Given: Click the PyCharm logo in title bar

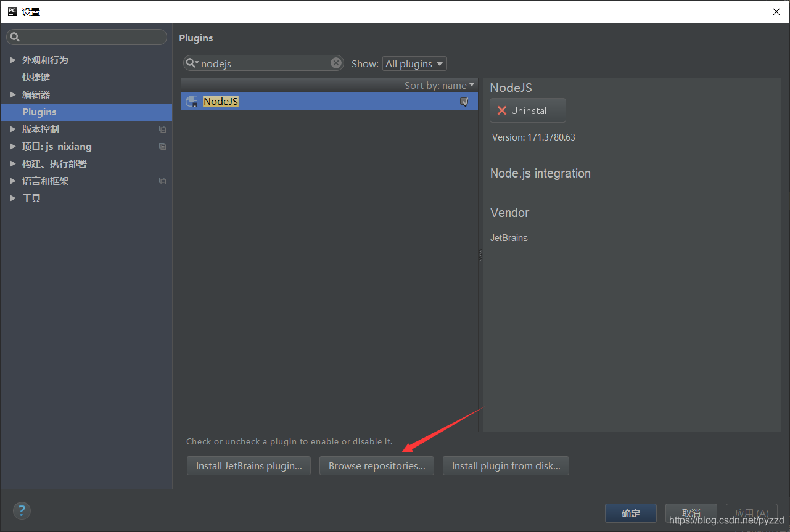Looking at the screenshot, I should tap(12, 12).
